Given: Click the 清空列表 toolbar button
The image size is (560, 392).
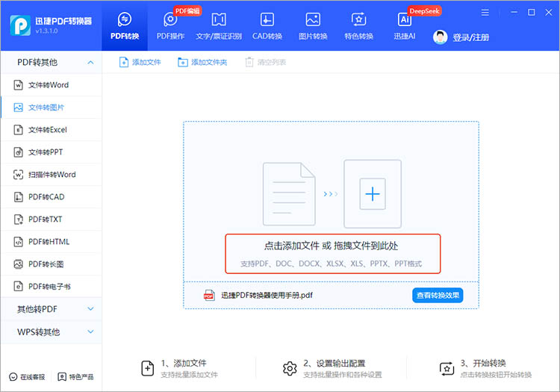Looking at the screenshot, I should coord(265,63).
